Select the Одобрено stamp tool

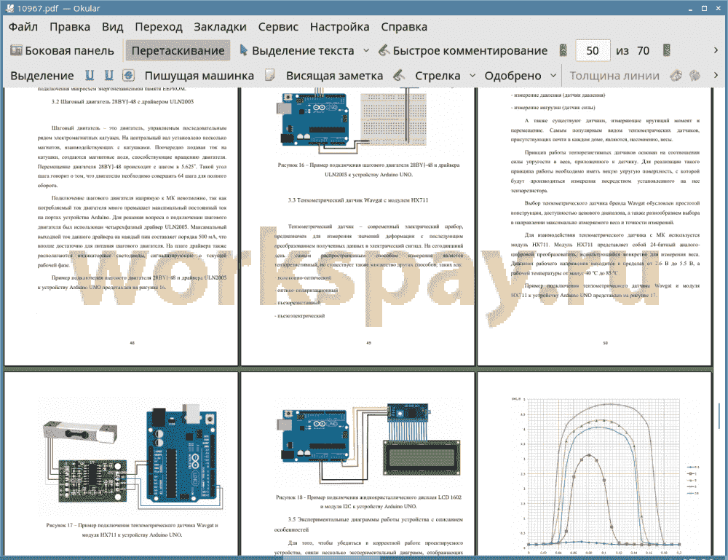513,76
